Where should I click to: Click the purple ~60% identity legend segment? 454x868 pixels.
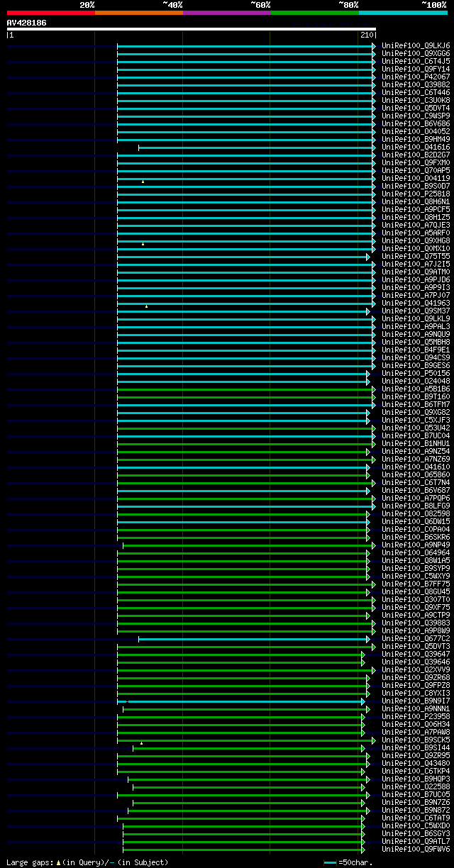227,13
